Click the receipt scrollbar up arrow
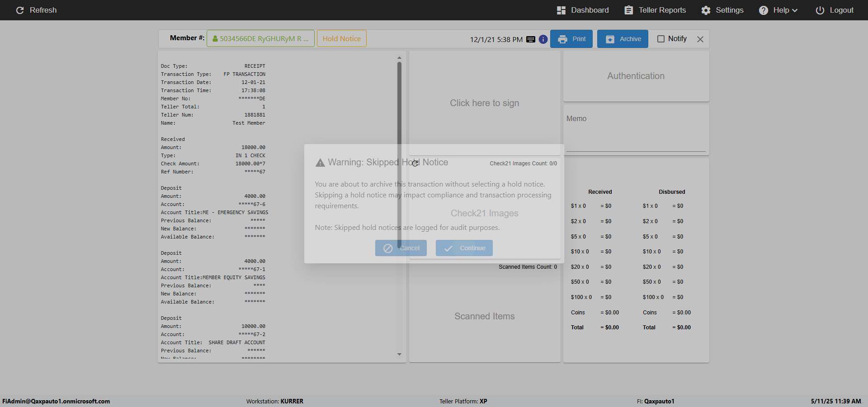Image resolution: width=868 pixels, height=407 pixels. click(399, 58)
